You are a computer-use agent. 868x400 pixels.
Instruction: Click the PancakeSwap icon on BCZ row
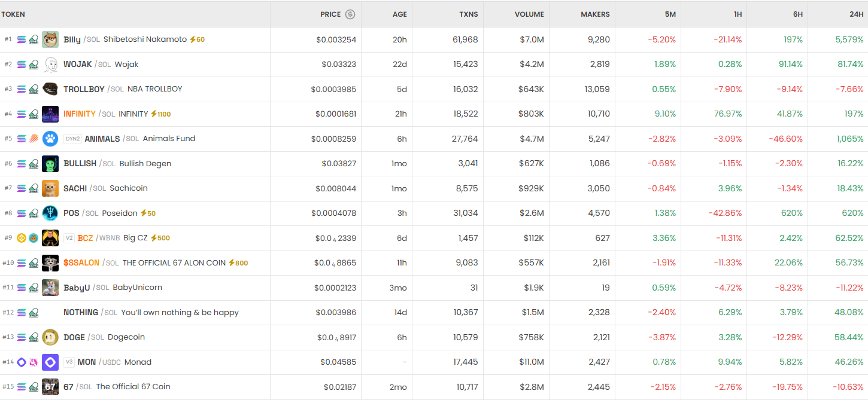[34, 238]
